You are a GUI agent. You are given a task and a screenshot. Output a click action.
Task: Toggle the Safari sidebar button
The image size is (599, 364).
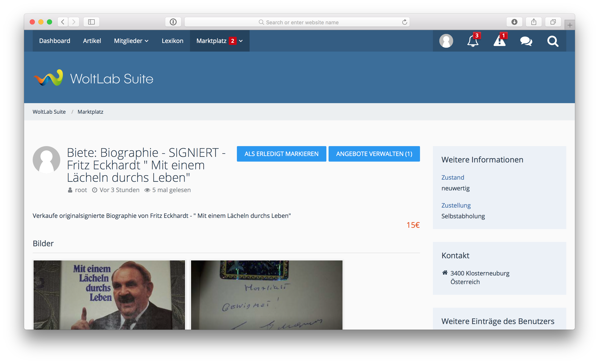coord(91,22)
